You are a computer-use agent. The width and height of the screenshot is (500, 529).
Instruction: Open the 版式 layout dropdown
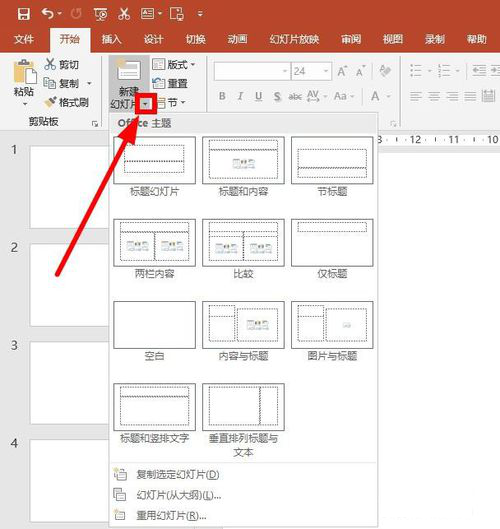click(173, 64)
